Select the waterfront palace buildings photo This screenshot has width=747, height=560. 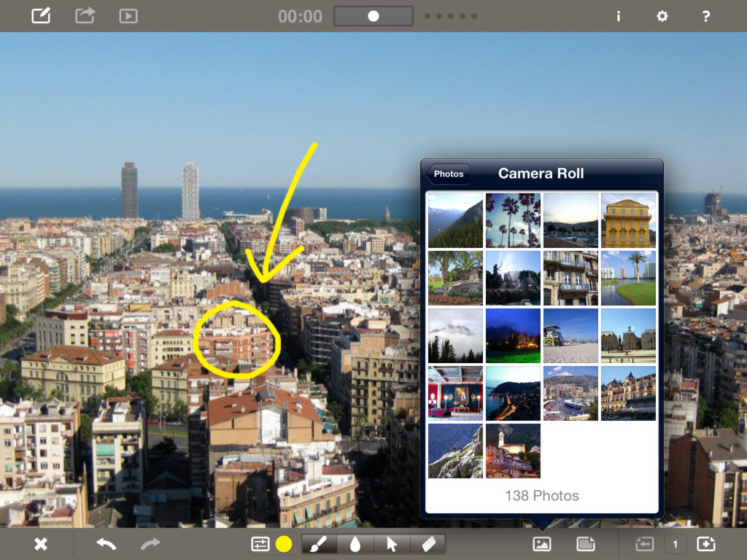click(628, 335)
